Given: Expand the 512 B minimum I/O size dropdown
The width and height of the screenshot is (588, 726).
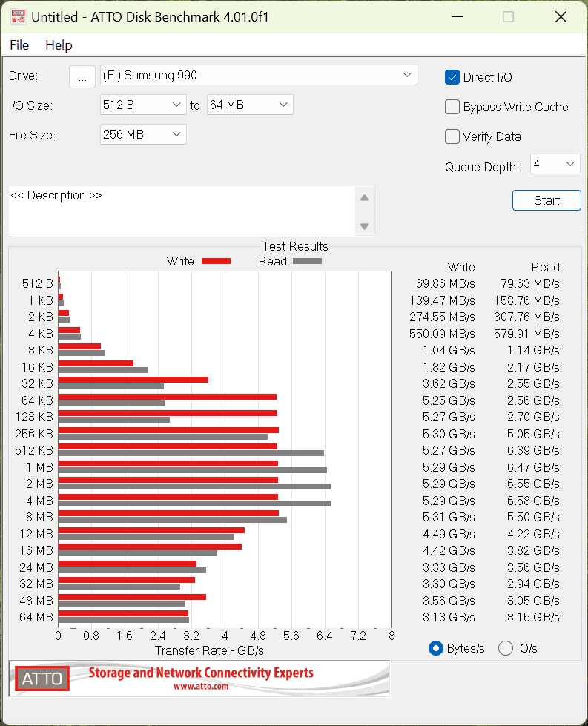Looking at the screenshot, I should pyautogui.click(x=143, y=105).
